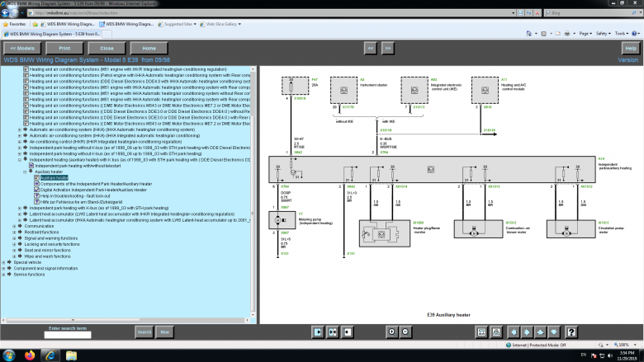
Task: Zoom out of the wiring diagram
Action: (405, 332)
